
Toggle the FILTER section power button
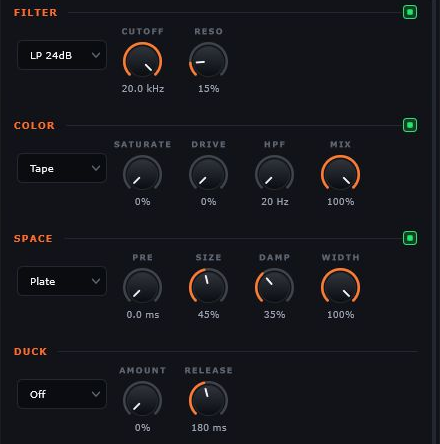410,12
